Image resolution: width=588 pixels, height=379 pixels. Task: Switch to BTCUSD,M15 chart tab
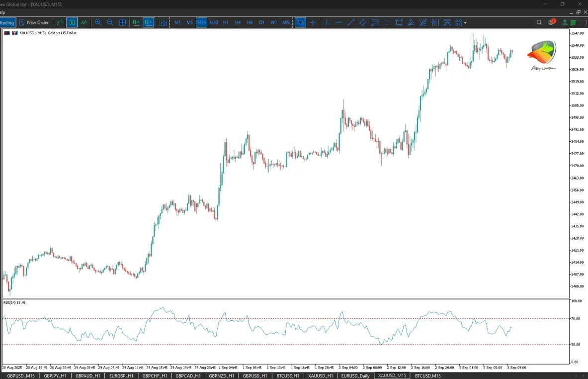[x=427, y=376]
